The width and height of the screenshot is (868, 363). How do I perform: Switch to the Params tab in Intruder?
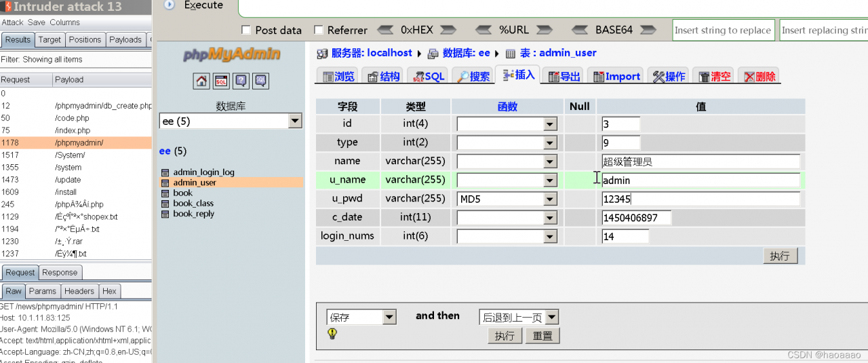click(x=43, y=291)
